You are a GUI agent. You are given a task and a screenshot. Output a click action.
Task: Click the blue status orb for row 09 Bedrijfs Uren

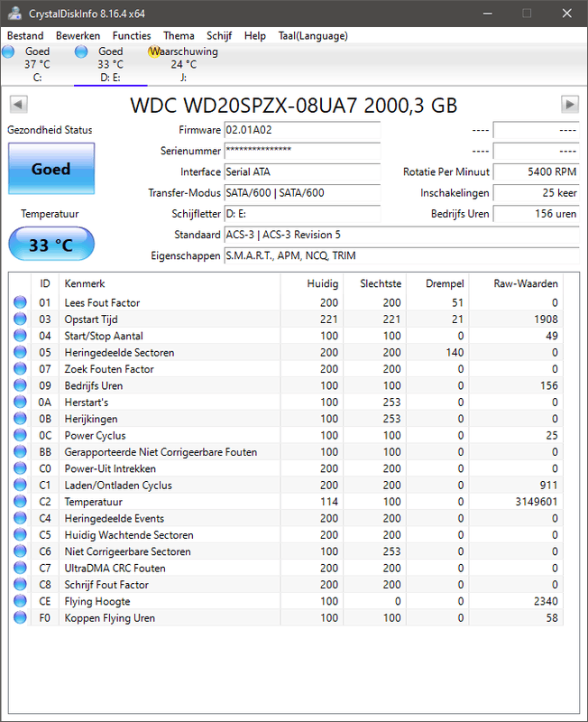tap(20, 385)
